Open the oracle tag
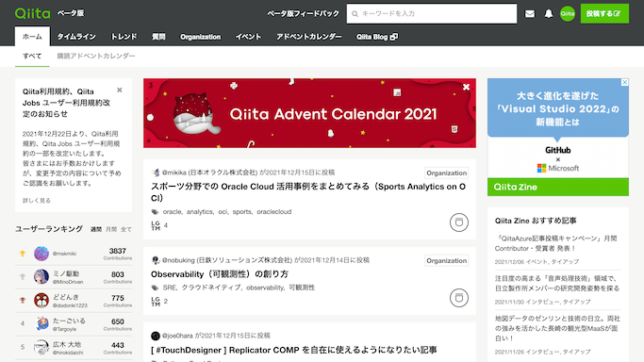This screenshot has width=644, height=362. pyautogui.click(x=173, y=212)
